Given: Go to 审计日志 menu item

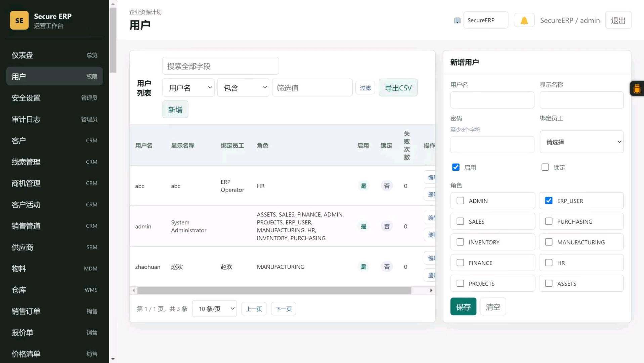Looking at the screenshot, I should pyautogui.click(x=54, y=119).
